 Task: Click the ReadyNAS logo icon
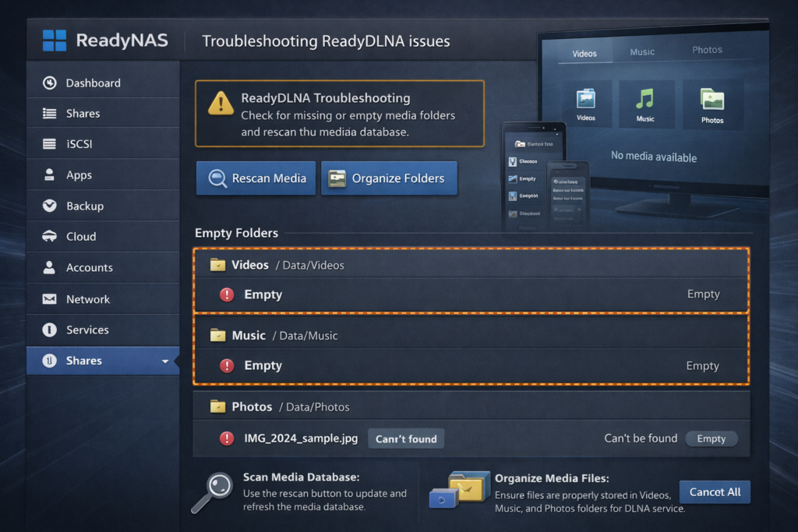[x=54, y=41]
